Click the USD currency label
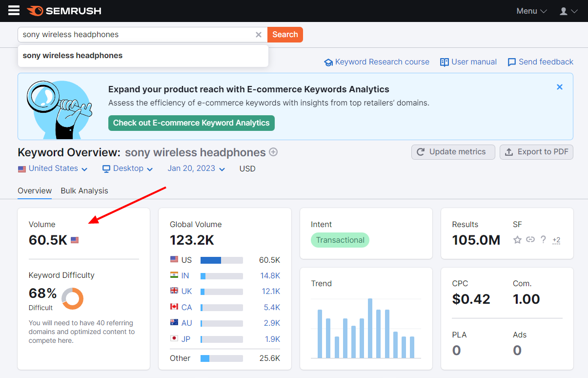The height and width of the screenshot is (378, 588). click(247, 169)
